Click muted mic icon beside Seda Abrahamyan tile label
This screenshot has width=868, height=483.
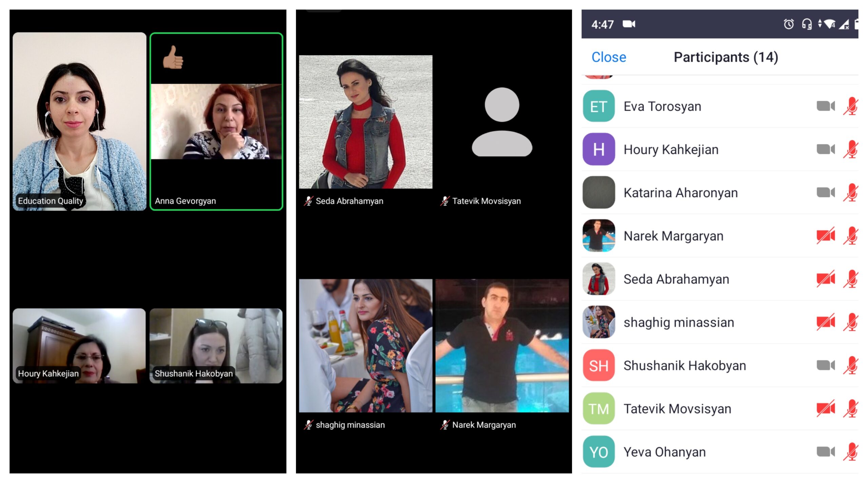click(308, 201)
